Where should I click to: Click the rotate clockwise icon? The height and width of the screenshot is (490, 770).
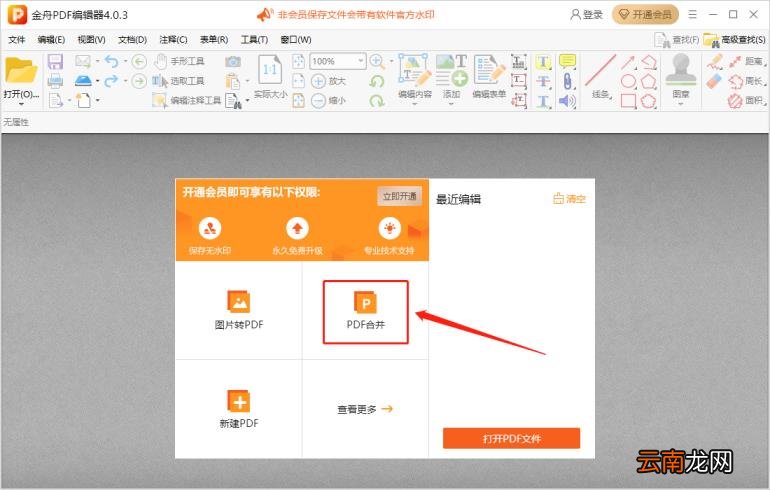tap(377, 101)
